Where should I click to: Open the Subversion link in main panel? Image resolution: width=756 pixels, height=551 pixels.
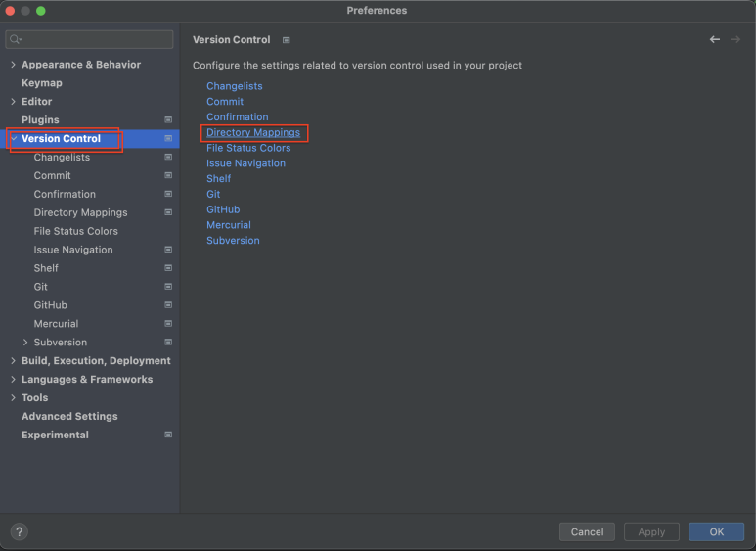[x=233, y=241]
